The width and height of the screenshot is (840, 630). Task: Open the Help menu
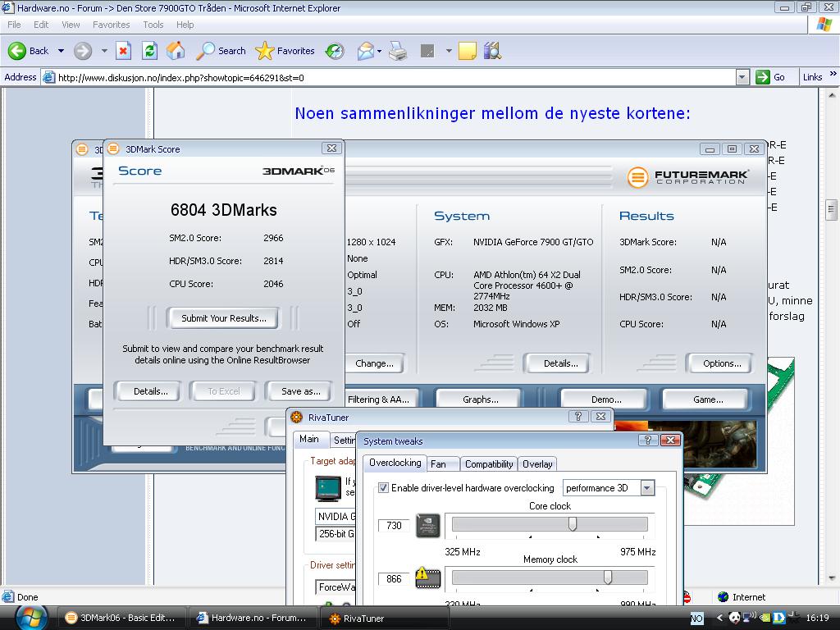pyautogui.click(x=185, y=25)
